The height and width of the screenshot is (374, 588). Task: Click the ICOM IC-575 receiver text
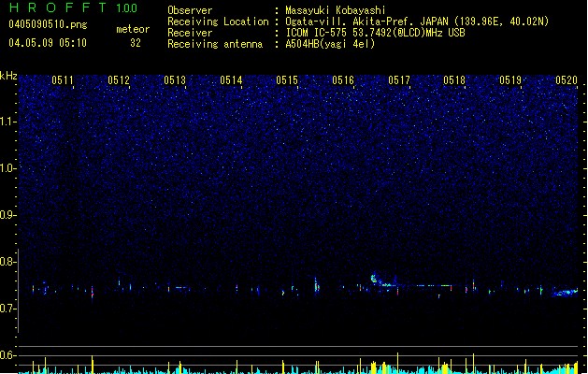pos(375,33)
